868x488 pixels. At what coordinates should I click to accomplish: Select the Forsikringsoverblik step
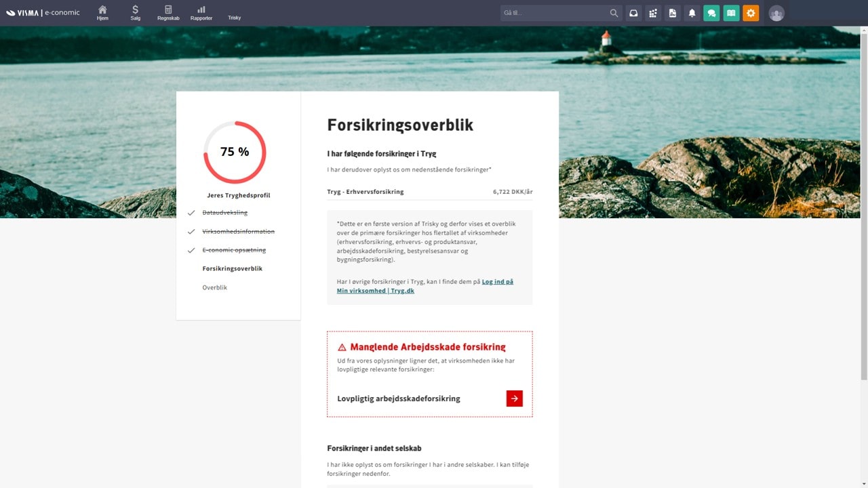[x=233, y=268]
